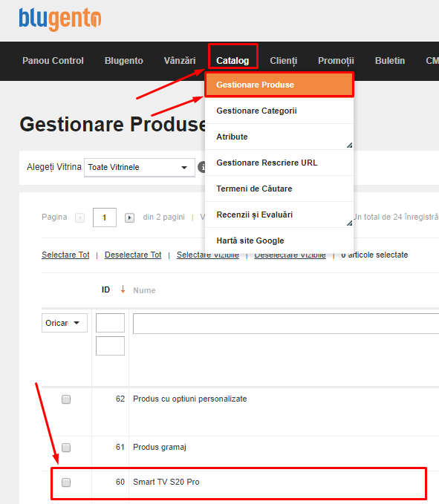Focus the lower ID filter field
Image resolution: width=439 pixels, height=504 pixels.
click(111, 346)
